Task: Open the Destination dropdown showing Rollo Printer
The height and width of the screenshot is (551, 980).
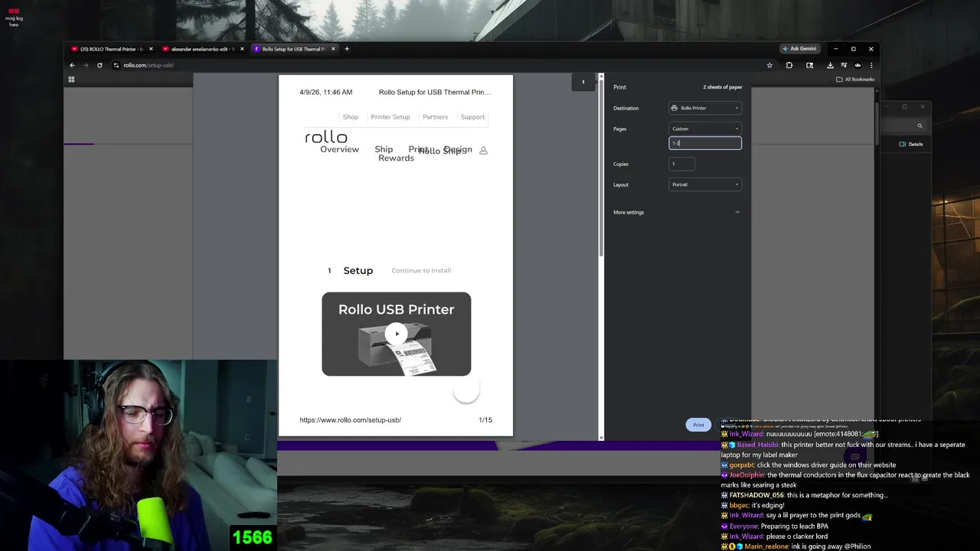Action: (705, 108)
